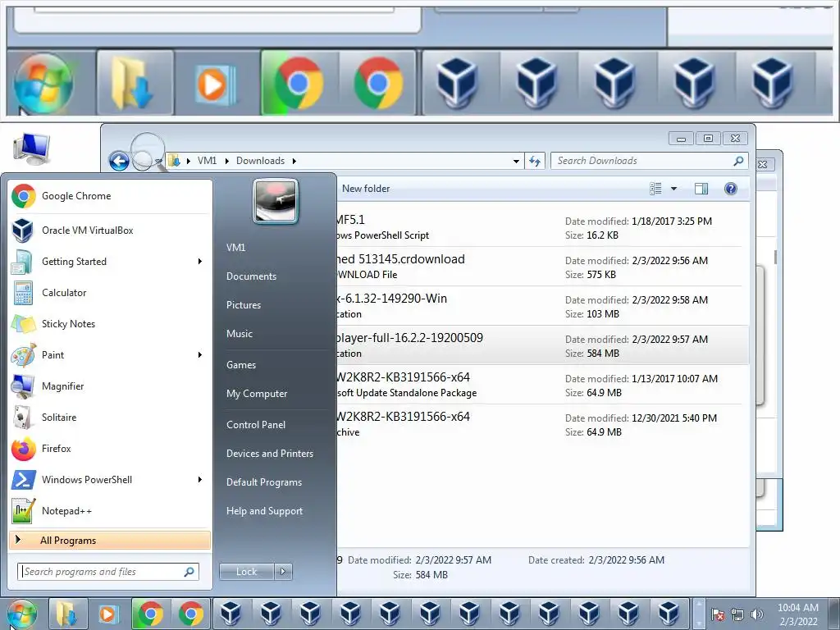
Task: Click the Start orb on the bottom taskbar
Action: click(22, 614)
